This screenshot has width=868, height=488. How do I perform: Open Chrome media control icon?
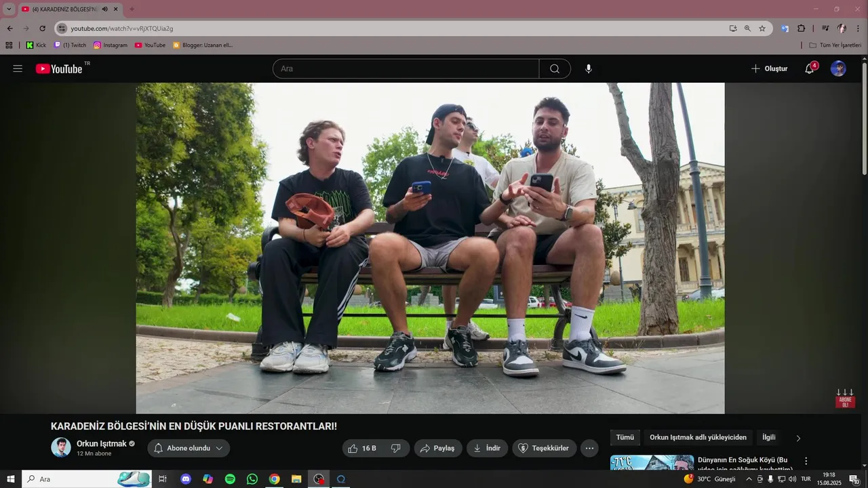825,28
